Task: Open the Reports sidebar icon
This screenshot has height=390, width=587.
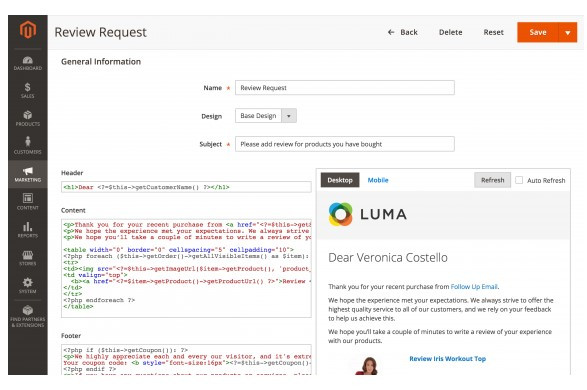Action: (28, 230)
